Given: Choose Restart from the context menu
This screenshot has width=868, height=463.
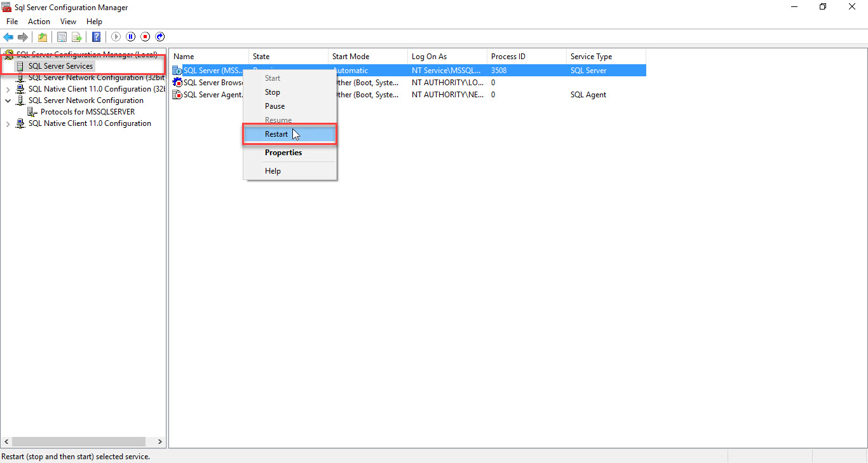Looking at the screenshot, I should point(276,134).
